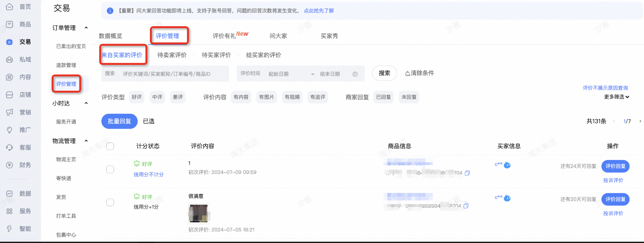Collapse the 小时达 section
Viewport: 644px width, 243px height.
tap(86, 103)
